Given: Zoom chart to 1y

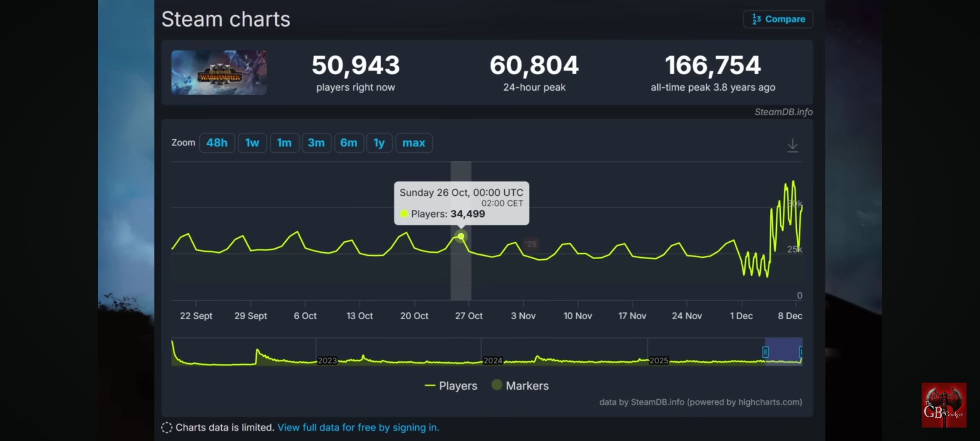Looking at the screenshot, I should (x=379, y=143).
